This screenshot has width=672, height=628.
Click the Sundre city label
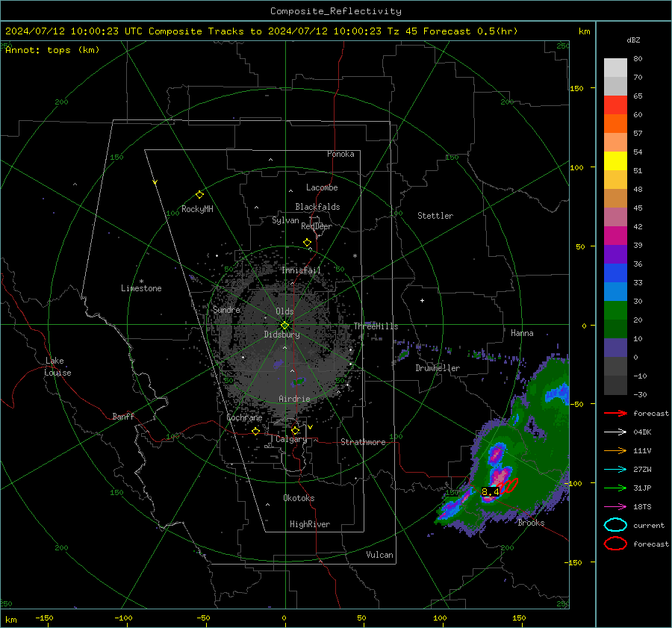click(x=226, y=309)
